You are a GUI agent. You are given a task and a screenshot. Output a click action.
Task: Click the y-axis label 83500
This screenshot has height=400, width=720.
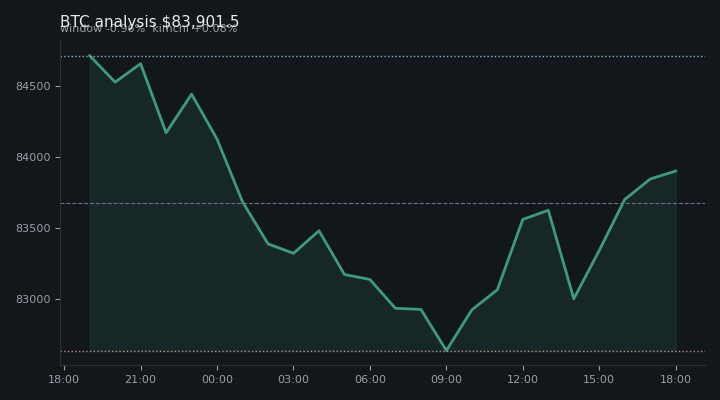[x=33, y=228]
